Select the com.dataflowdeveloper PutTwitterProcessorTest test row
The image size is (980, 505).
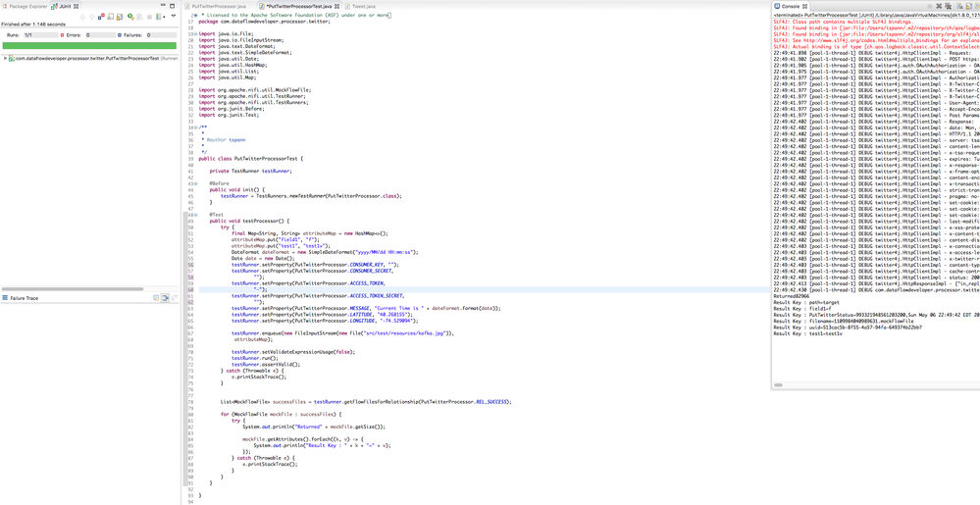click(x=92, y=58)
